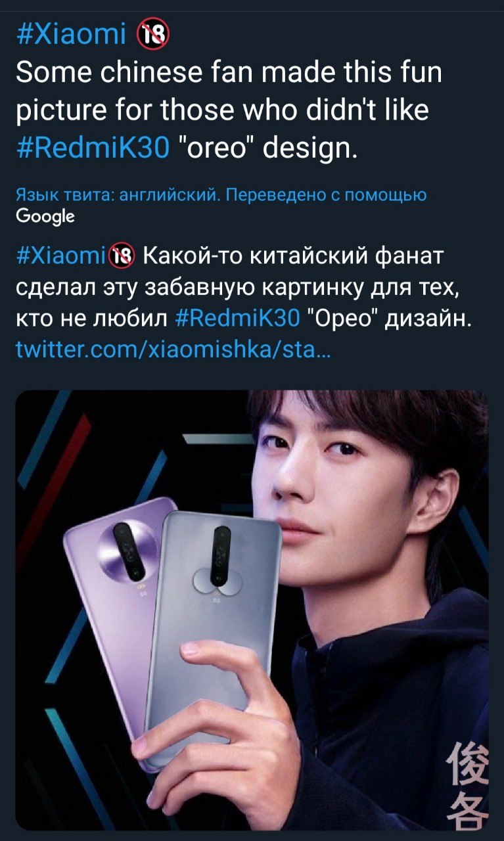Open the #Xiaomi hashtag in the Russian translation

[x=61, y=254]
